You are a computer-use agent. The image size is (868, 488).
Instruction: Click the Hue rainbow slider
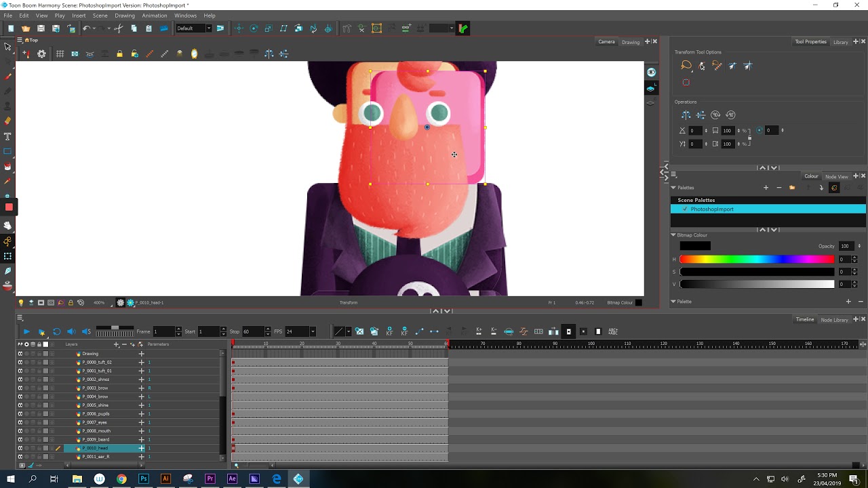tap(757, 260)
